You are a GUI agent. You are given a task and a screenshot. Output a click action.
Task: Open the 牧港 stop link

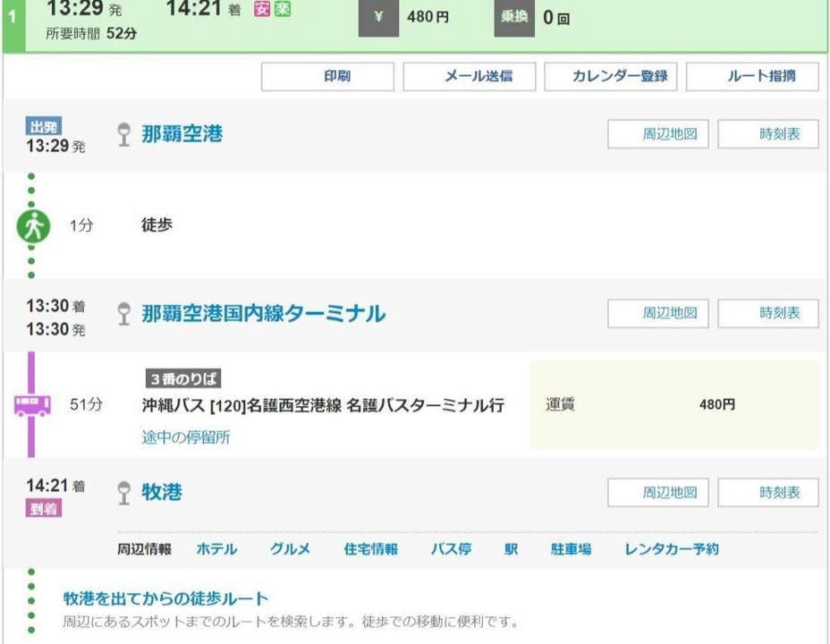pyautogui.click(x=162, y=492)
